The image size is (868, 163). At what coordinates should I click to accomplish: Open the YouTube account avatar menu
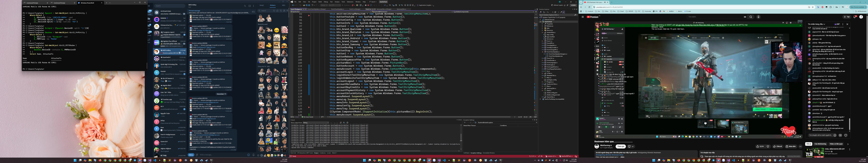pyautogui.click(x=861, y=17)
